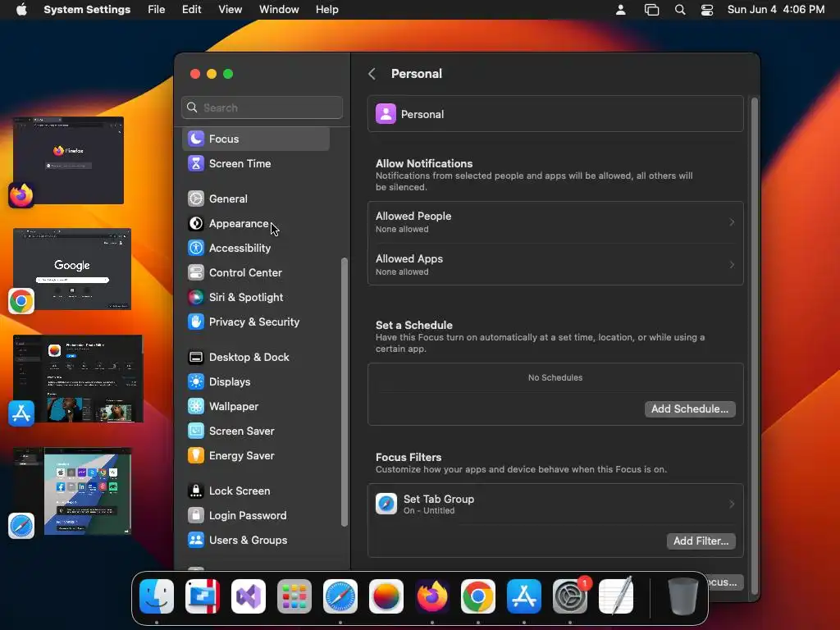Open the Window menu
The width and height of the screenshot is (840, 630).
pos(279,10)
